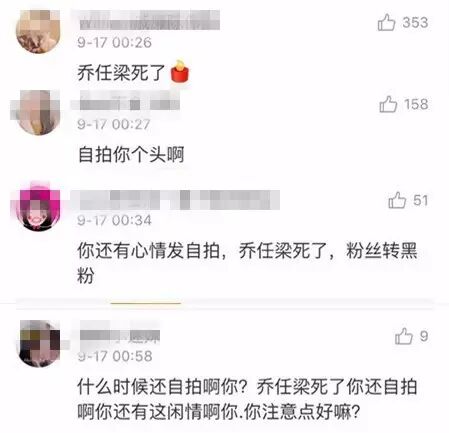This screenshot has width=449, height=433.
Task: Open avatar of commenter posted 9-17 00:58
Action: (40, 344)
